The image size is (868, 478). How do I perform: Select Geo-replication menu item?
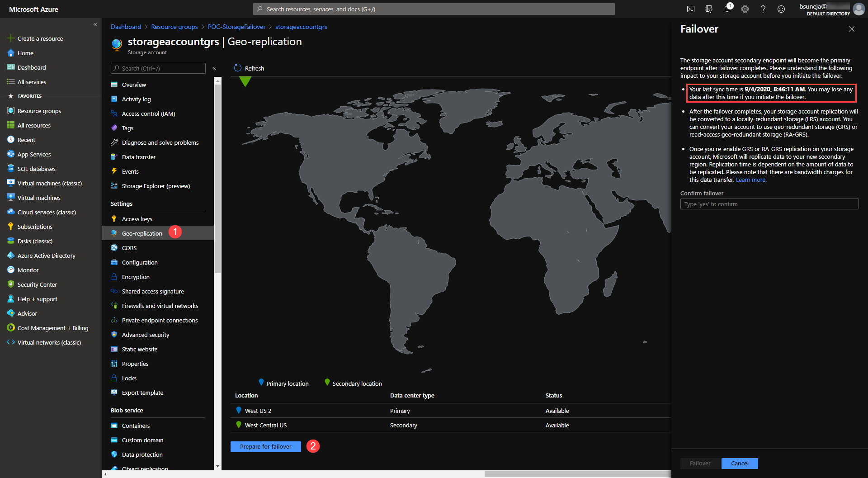click(157, 233)
